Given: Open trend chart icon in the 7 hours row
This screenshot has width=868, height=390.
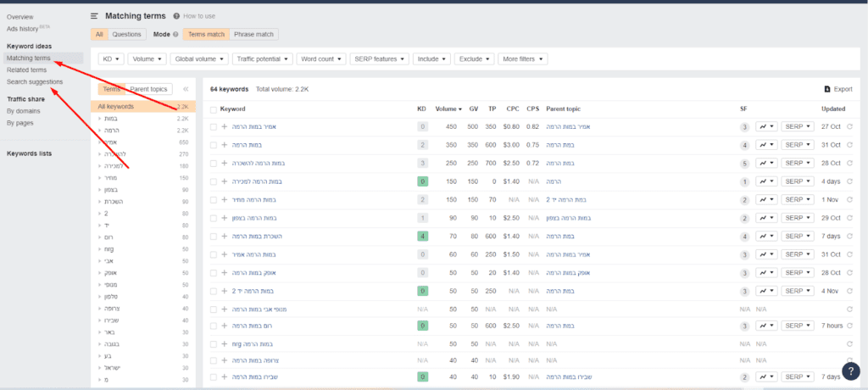Looking at the screenshot, I should click(766, 326).
